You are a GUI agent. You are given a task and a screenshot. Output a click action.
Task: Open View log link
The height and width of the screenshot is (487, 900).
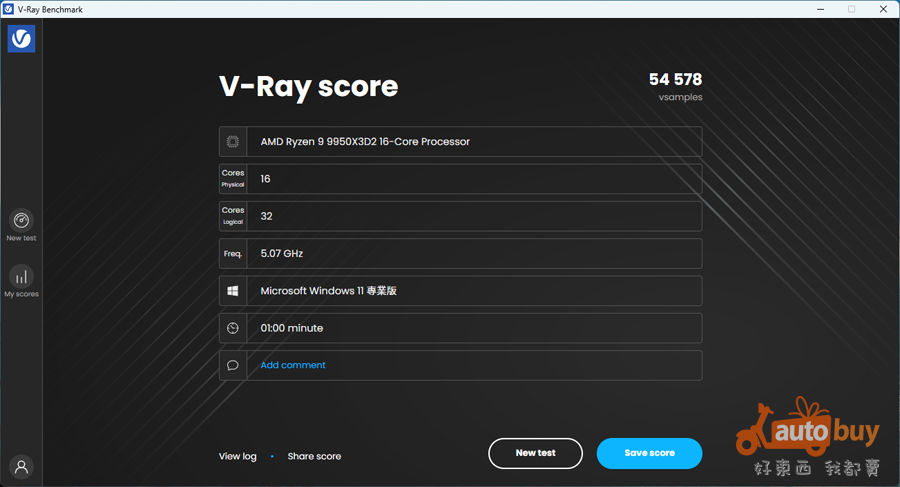click(238, 456)
